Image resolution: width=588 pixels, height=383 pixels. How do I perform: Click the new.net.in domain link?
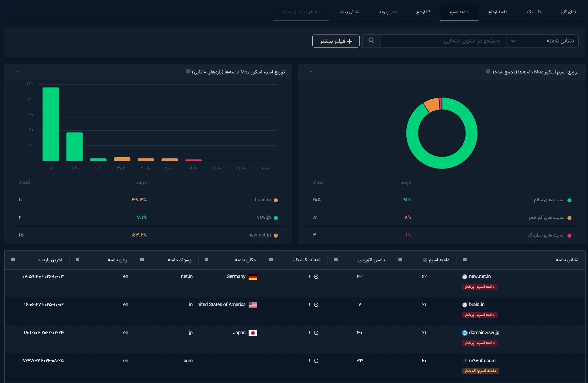[x=480, y=276]
